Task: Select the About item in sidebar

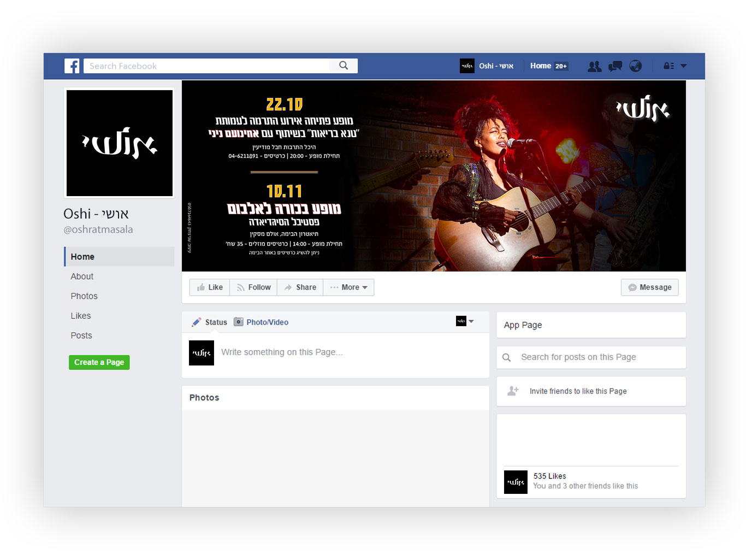Action: [x=82, y=276]
